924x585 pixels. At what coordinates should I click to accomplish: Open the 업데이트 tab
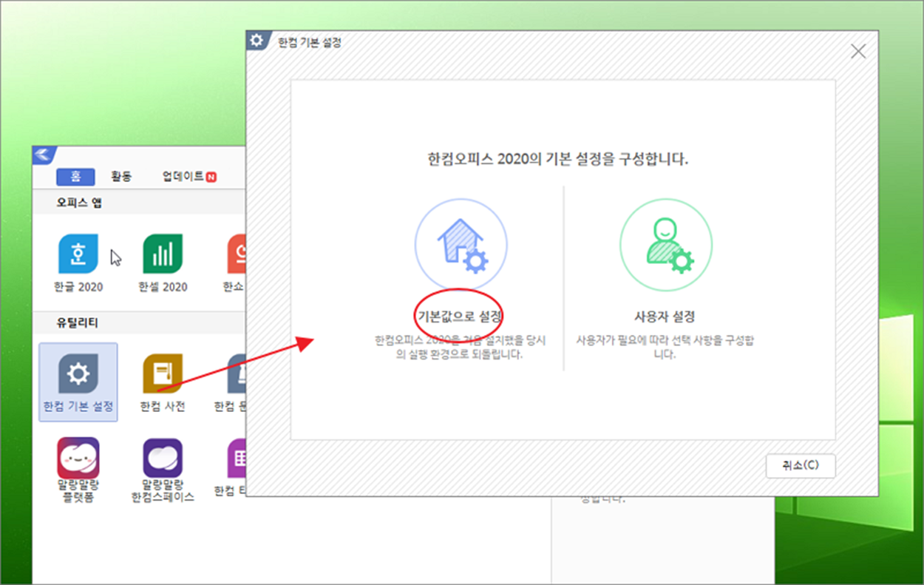click(183, 177)
